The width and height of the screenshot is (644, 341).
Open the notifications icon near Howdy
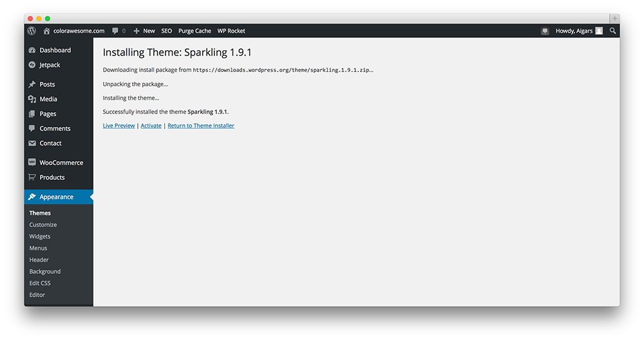click(545, 31)
